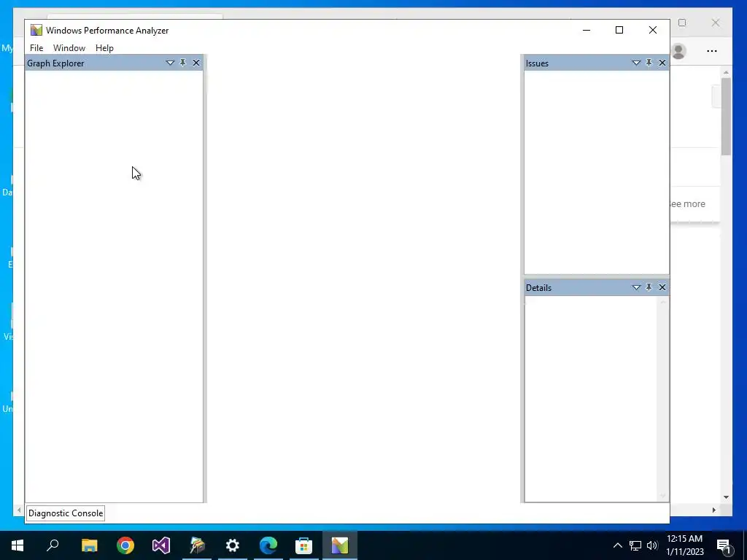The width and height of the screenshot is (747, 560).
Task: Select Windows Performance Analyzer taskbar icon
Action: (340, 545)
